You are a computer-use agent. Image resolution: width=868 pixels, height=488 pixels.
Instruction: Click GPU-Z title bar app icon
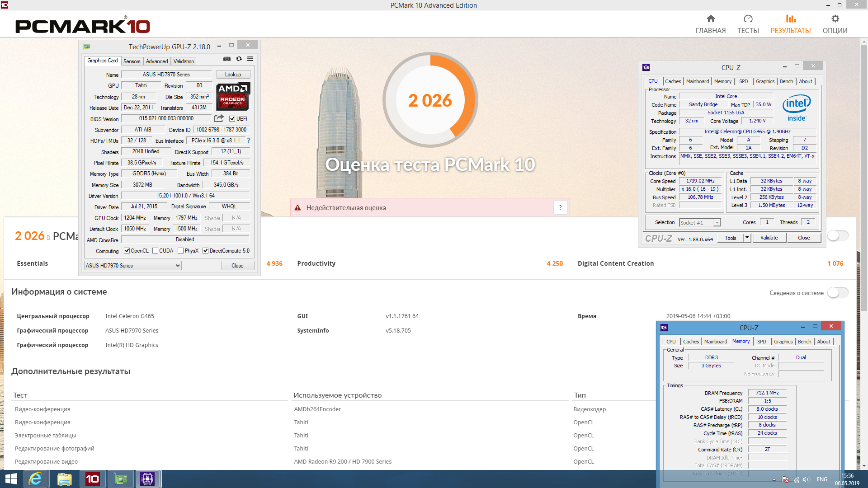pyautogui.click(x=87, y=47)
